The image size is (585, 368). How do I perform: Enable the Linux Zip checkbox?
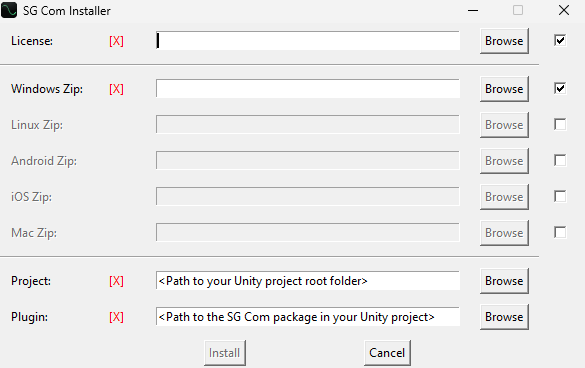coord(560,124)
